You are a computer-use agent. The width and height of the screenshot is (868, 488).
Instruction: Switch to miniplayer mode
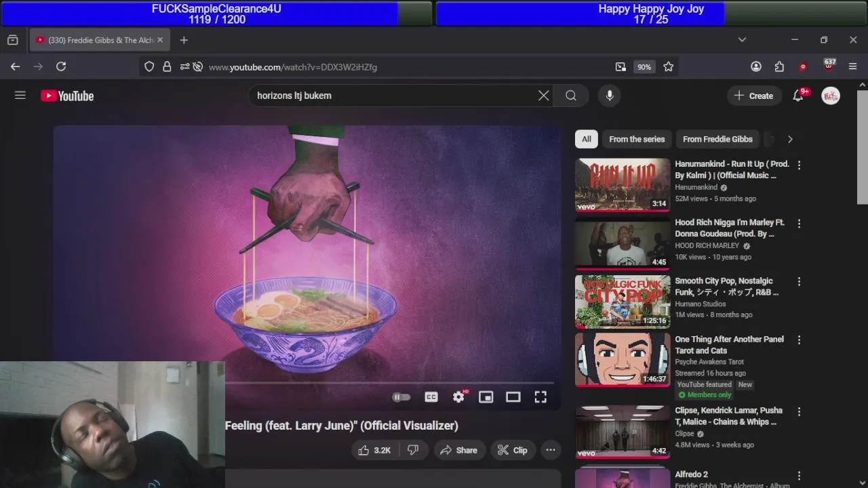click(x=486, y=397)
